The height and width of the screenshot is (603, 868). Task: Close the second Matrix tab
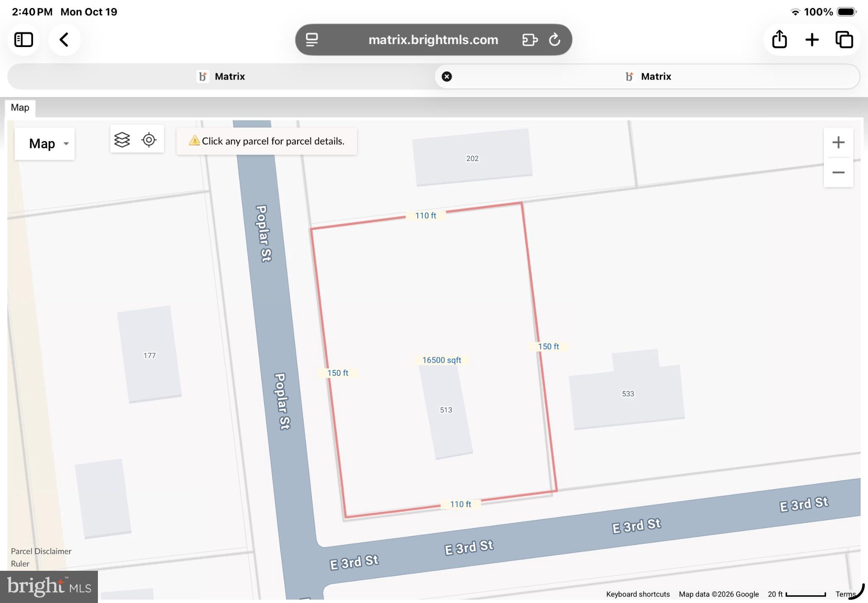pos(447,76)
